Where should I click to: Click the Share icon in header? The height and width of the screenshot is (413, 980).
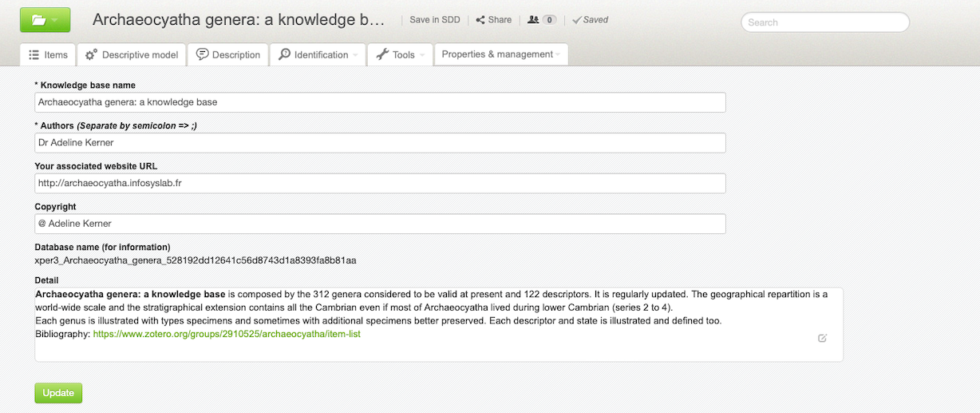pos(480,20)
